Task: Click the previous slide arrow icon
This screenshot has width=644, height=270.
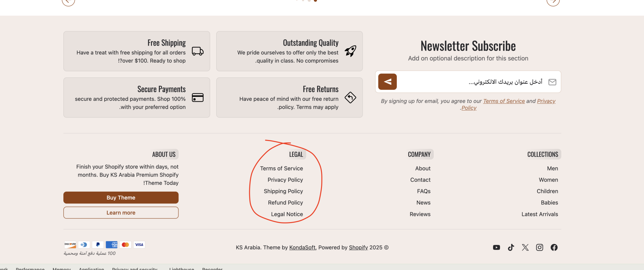Action: tap(68, 2)
